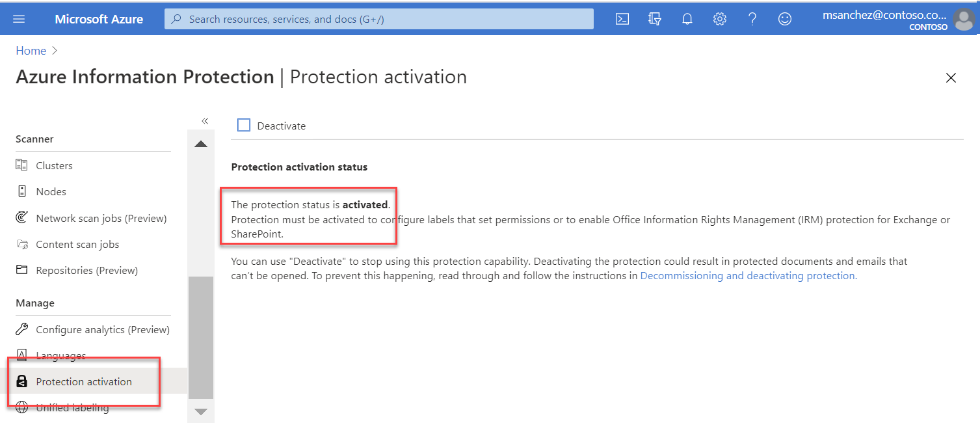The height and width of the screenshot is (423, 980).
Task: Click the sidebar scroll down arrow
Action: pos(201,411)
